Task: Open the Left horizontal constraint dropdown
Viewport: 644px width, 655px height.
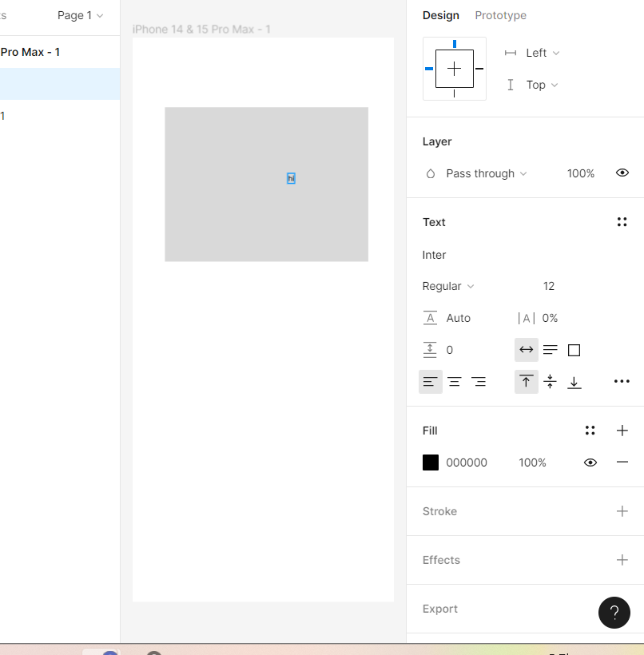Action: [543, 53]
